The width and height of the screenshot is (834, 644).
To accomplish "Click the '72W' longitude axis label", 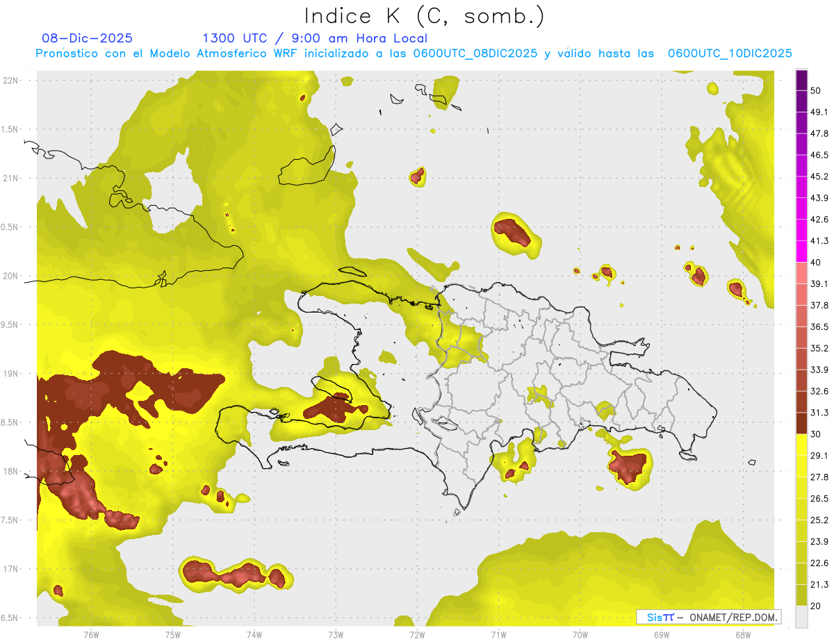I will click(417, 634).
